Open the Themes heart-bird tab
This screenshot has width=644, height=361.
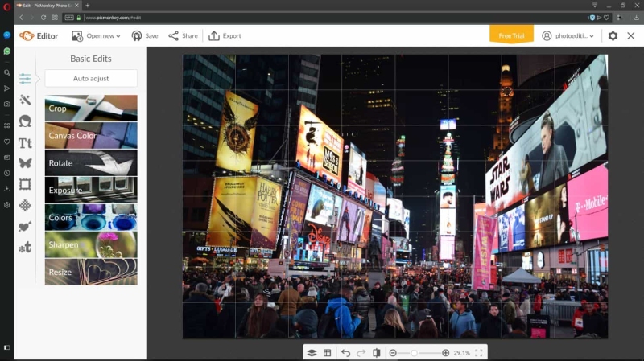coord(25,226)
